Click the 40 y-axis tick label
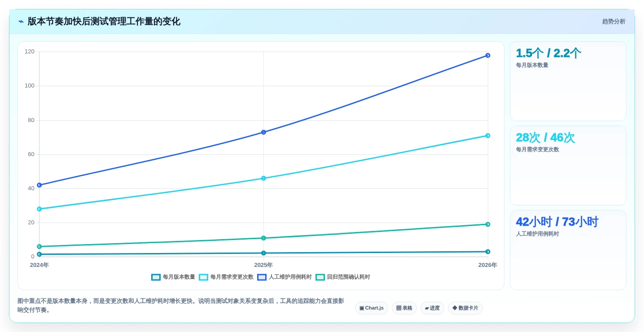644x332 pixels. click(x=31, y=188)
